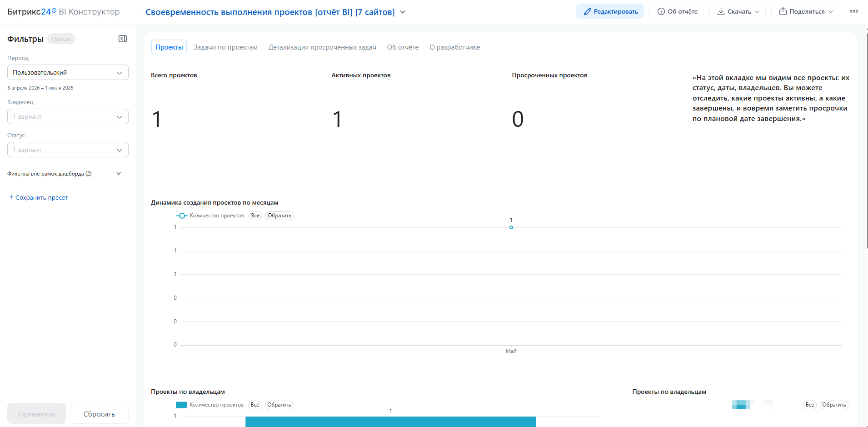Click the plus Сохранить пресет link

click(39, 197)
